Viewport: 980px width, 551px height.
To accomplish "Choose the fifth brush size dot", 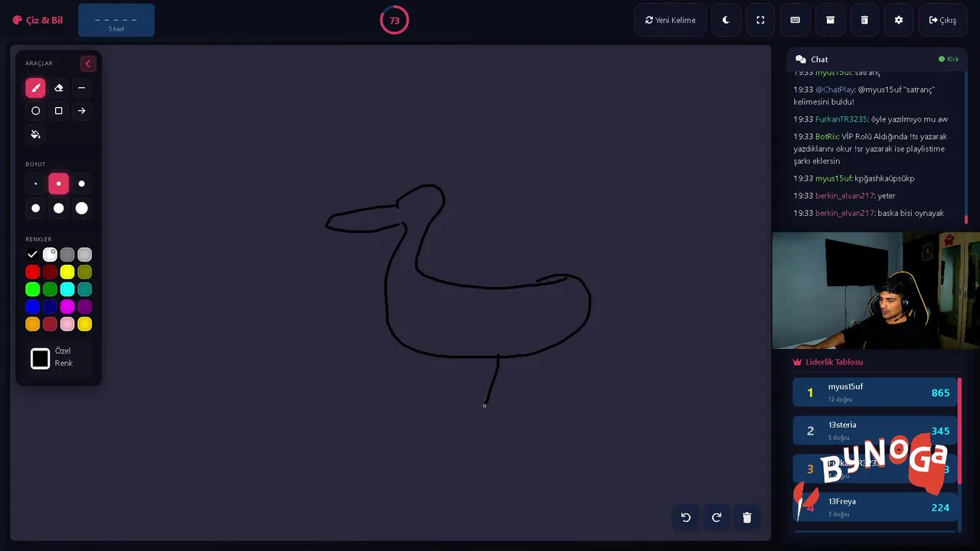I will coord(58,208).
